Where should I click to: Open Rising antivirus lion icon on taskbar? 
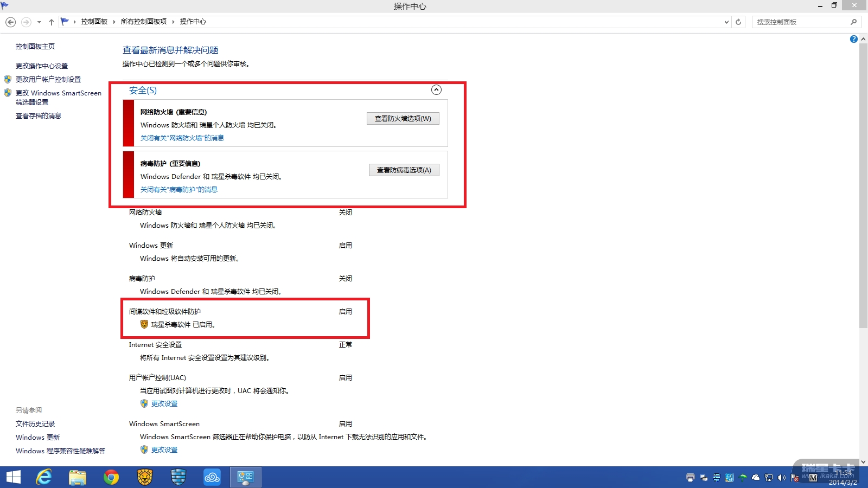point(145,477)
